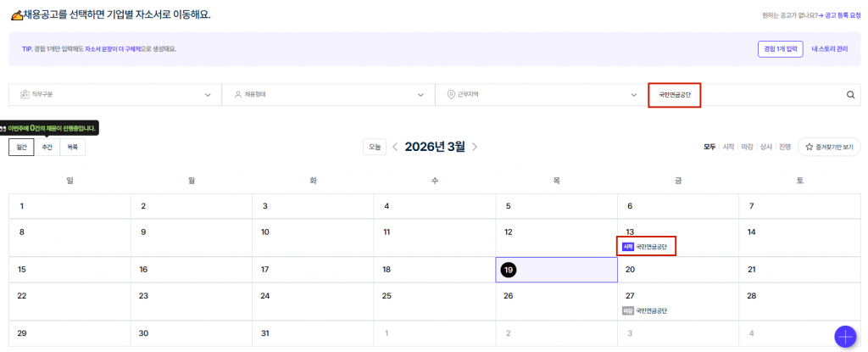Open the 근무지역 dropdown
The image size is (868, 352).
point(541,95)
